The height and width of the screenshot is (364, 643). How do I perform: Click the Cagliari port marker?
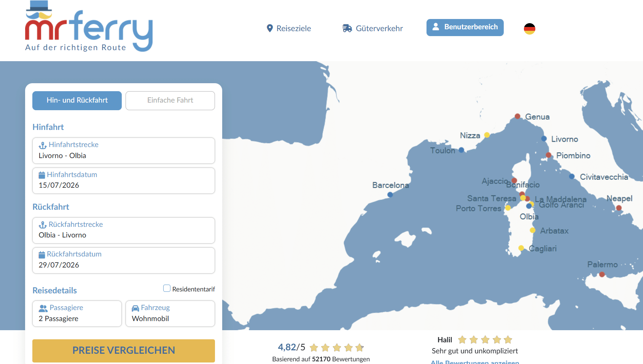click(521, 248)
